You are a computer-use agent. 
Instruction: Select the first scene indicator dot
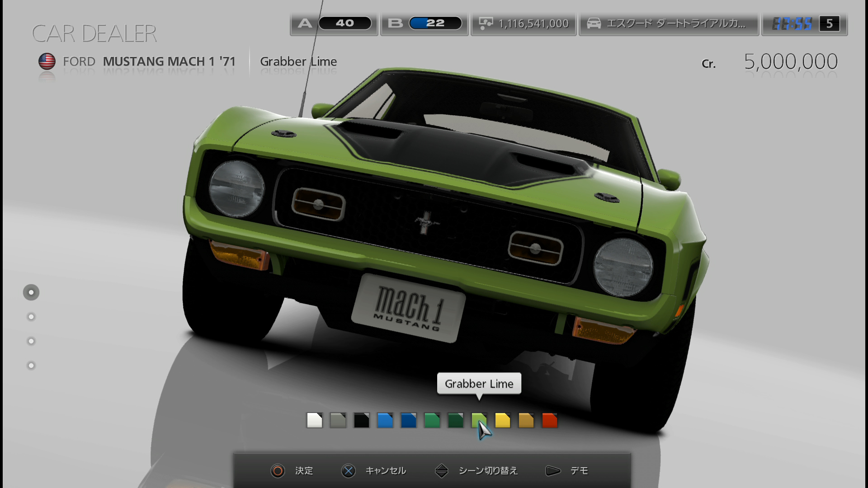coord(31,292)
